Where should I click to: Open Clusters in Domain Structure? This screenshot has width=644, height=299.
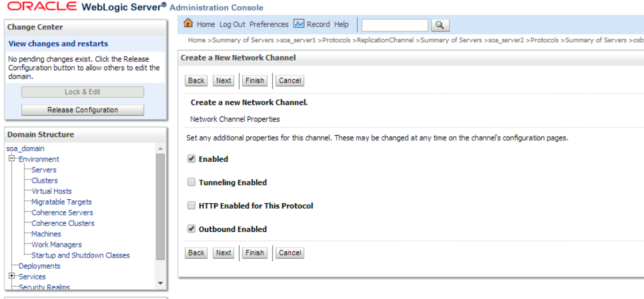click(x=44, y=181)
